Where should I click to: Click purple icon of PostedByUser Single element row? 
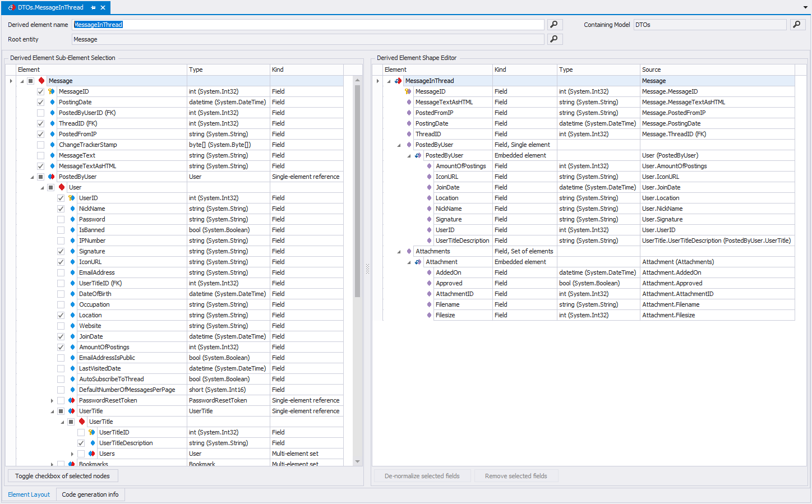(409, 145)
